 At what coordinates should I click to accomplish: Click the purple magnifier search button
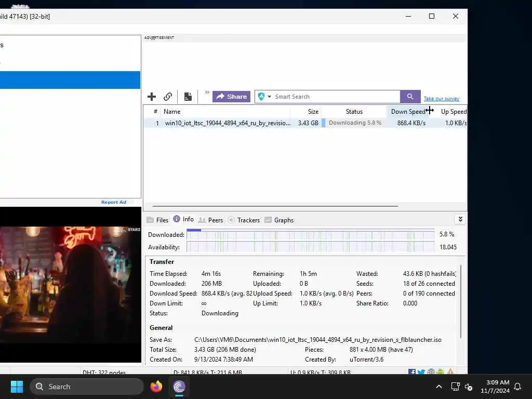(x=410, y=97)
